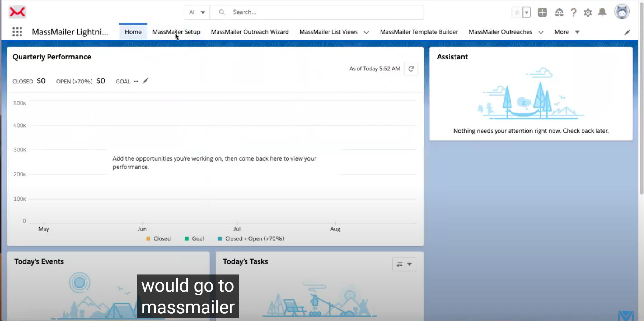Click the MassMailer Lightni... app name
The image size is (644, 321).
[70, 32]
